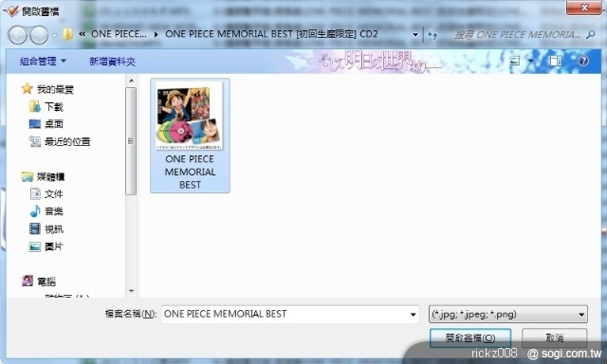Click 新增資料夾 in the toolbar
The height and width of the screenshot is (364, 607).
point(112,61)
